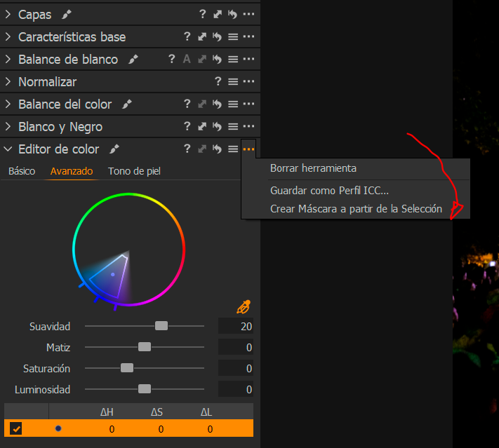Screen dimensions: 499x448
Task: Click the Matiz slider handle
Action: 145,347
